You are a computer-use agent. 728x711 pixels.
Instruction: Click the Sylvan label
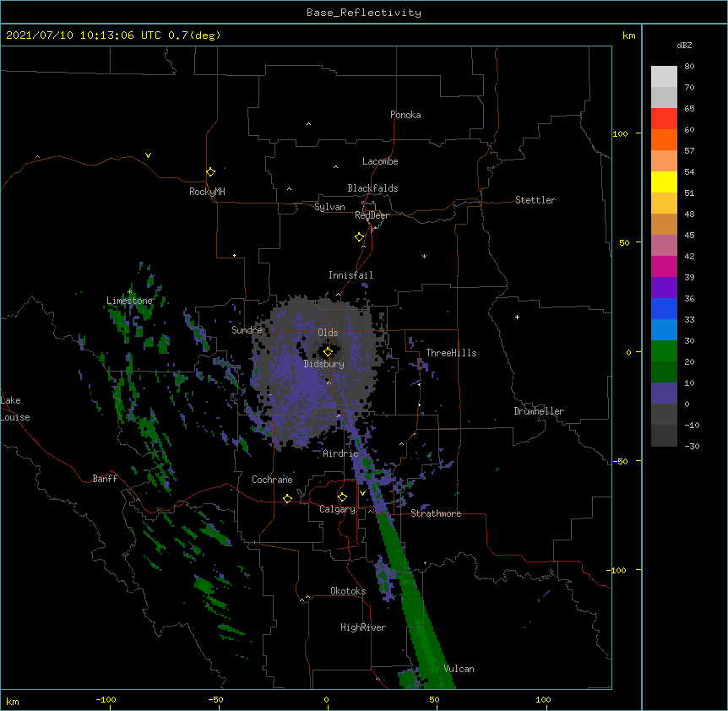pyautogui.click(x=329, y=207)
